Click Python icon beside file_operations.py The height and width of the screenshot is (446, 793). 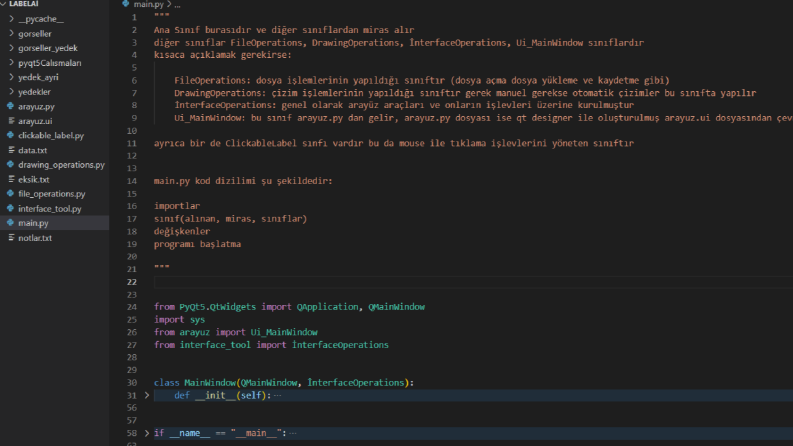point(11,193)
